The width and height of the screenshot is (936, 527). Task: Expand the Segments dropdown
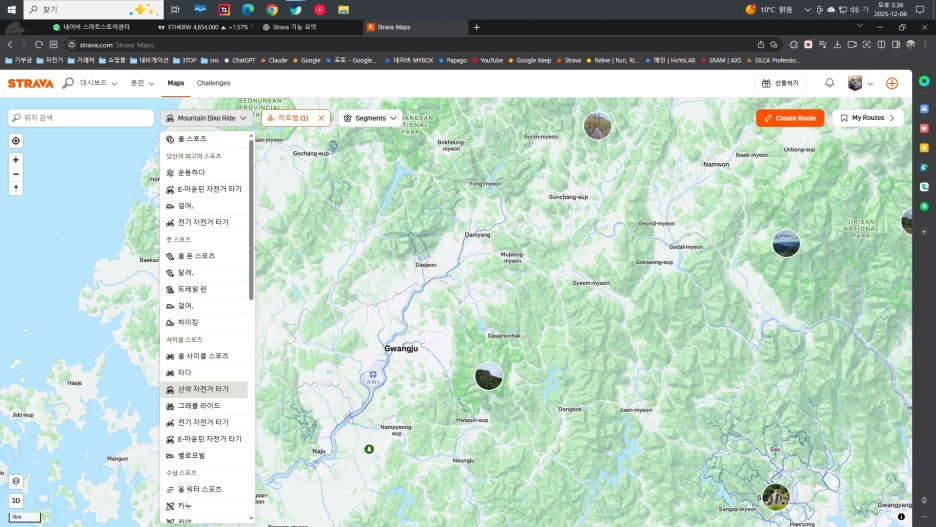point(370,118)
